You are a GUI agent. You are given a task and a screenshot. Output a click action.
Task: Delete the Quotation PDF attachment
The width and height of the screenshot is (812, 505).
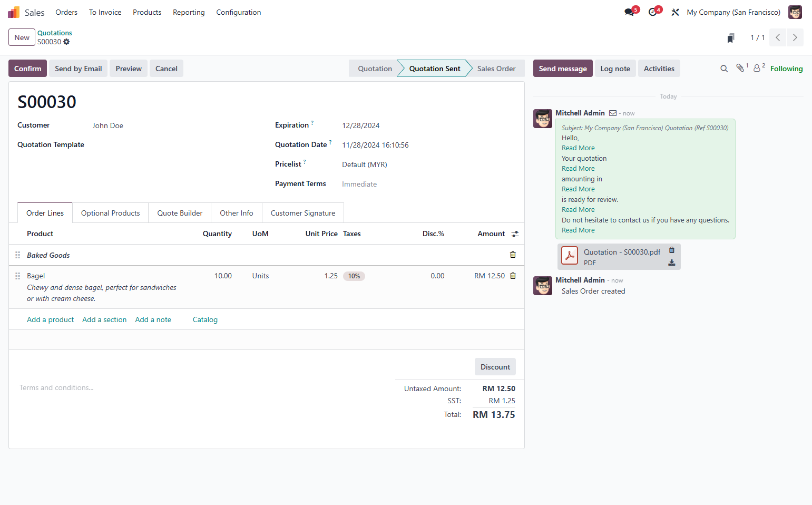tap(672, 250)
